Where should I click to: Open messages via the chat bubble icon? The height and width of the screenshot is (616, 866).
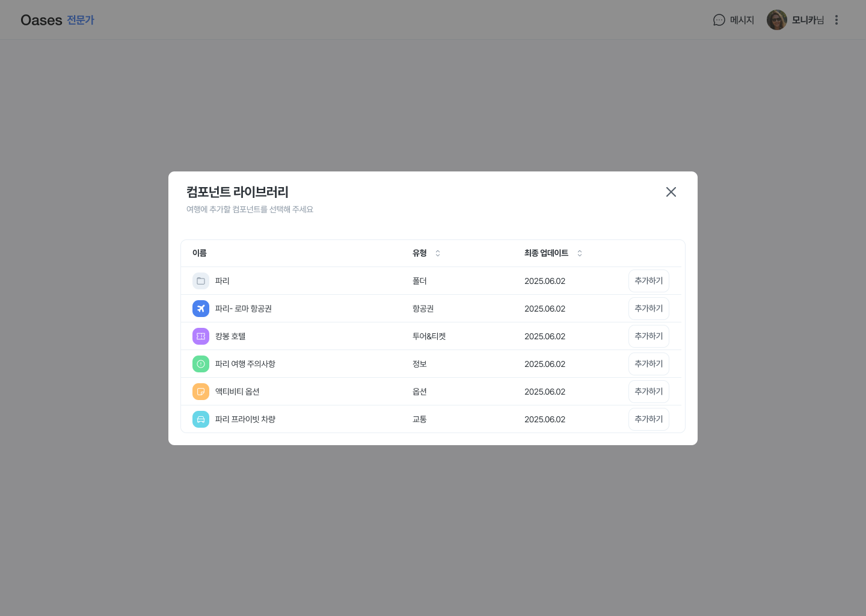tap(719, 20)
